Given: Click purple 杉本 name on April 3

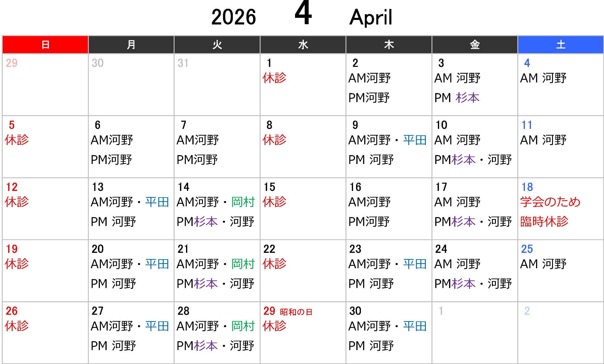Looking at the screenshot, I should point(467,98).
